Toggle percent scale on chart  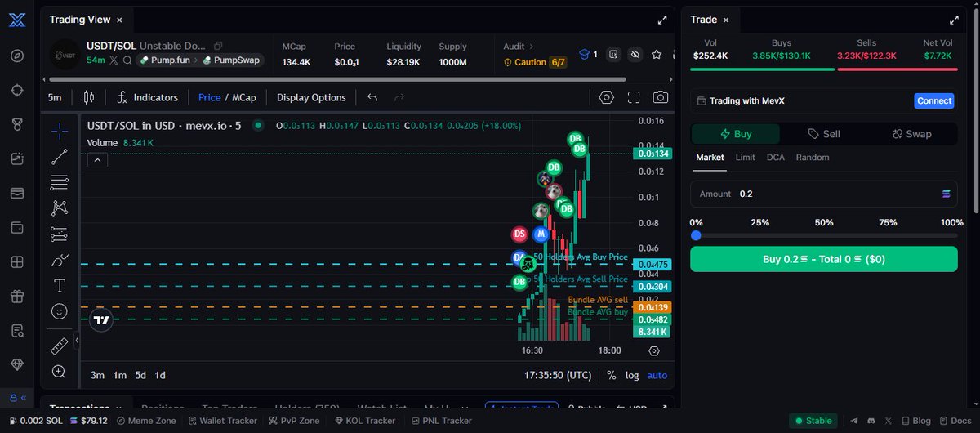click(612, 375)
